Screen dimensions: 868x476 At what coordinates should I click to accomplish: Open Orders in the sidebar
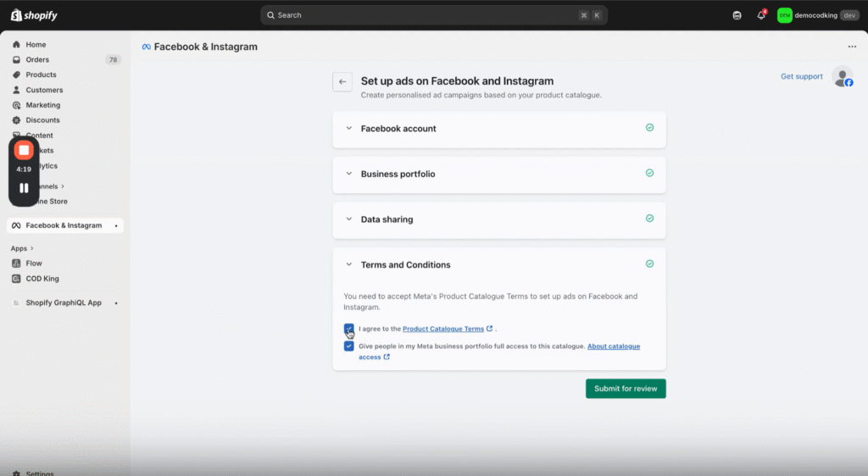coord(37,60)
